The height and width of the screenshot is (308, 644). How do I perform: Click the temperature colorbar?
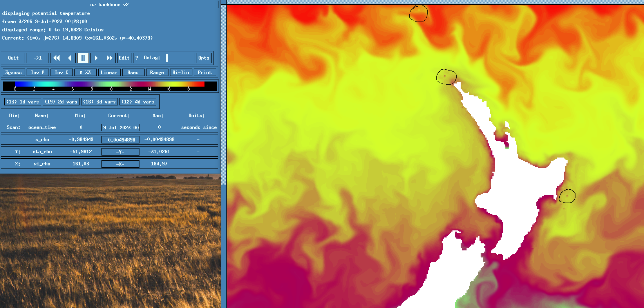[x=110, y=84]
